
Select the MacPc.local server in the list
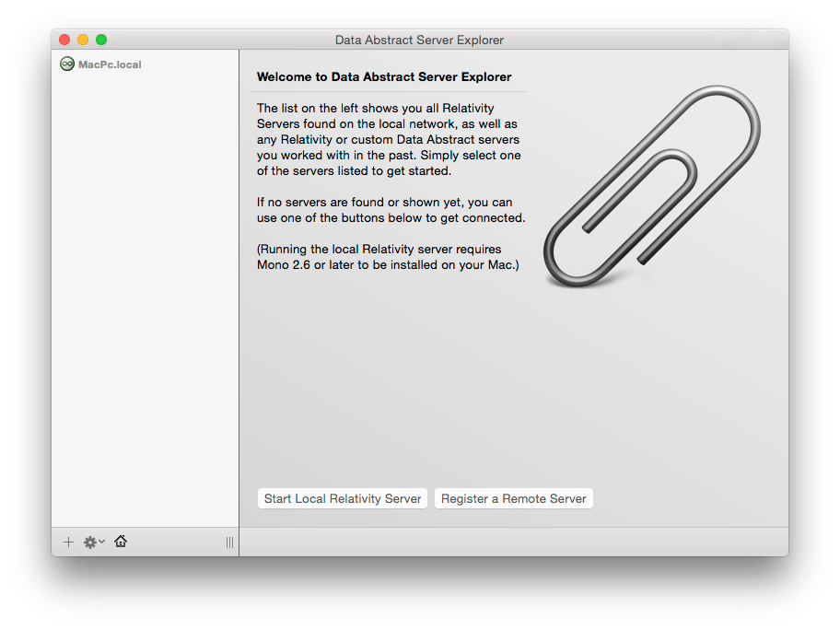[145, 64]
